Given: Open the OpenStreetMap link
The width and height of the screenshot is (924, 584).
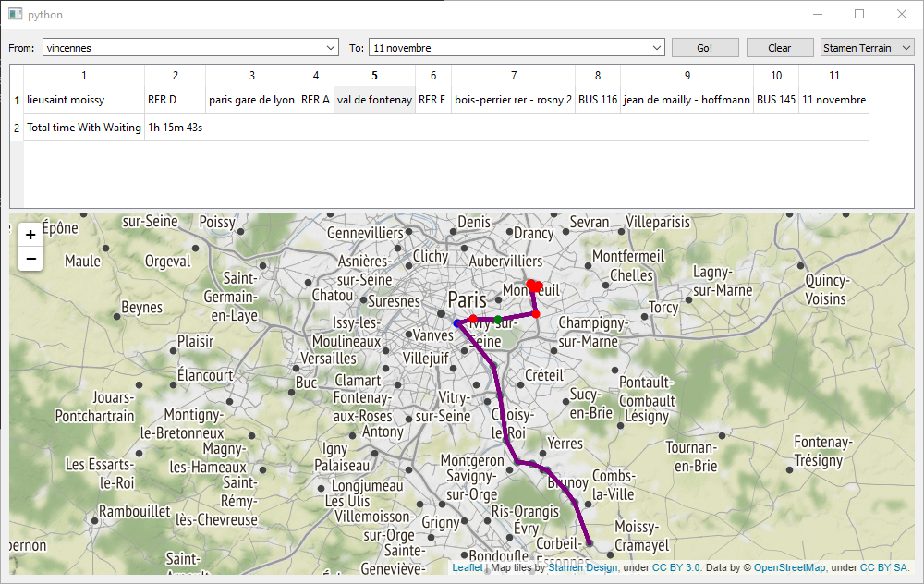Looking at the screenshot, I should 790,567.
